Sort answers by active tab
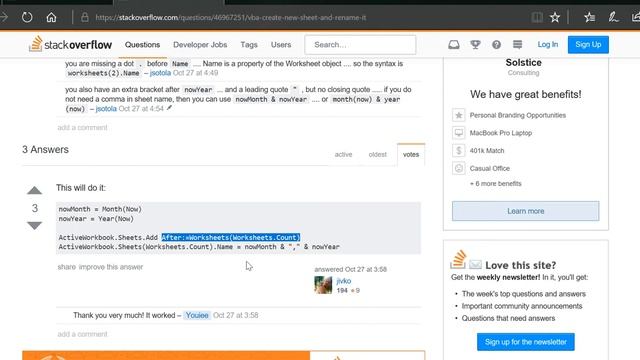The width and height of the screenshot is (640, 360). point(343,154)
